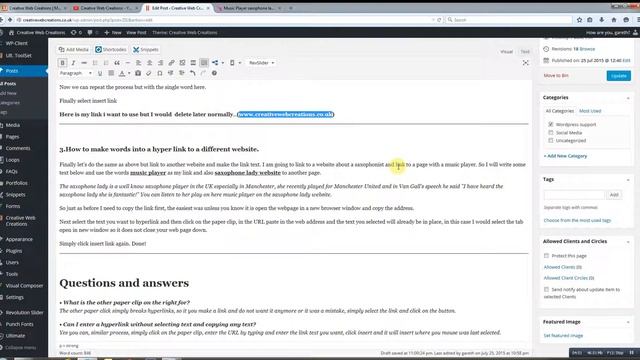This screenshot has width=640, height=360.
Task: Open keyboard shortcuts help icon
Action: pyautogui.click(x=214, y=73)
